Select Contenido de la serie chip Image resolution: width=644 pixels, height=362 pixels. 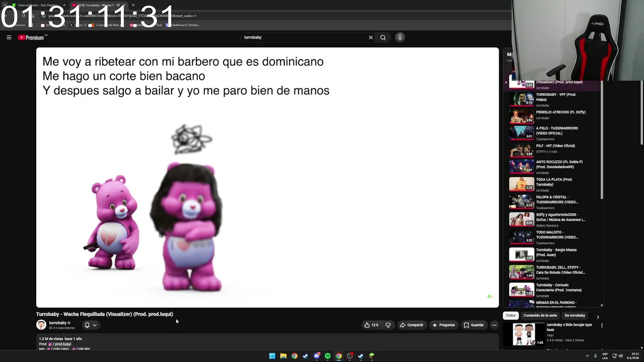pyautogui.click(x=540, y=315)
